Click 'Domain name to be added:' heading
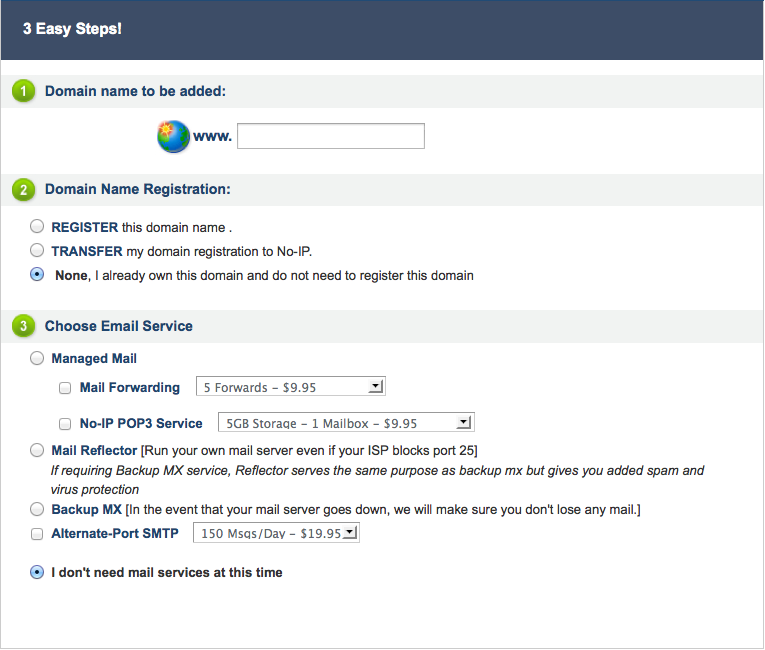Screen dimensions: 765x650 (135, 91)
